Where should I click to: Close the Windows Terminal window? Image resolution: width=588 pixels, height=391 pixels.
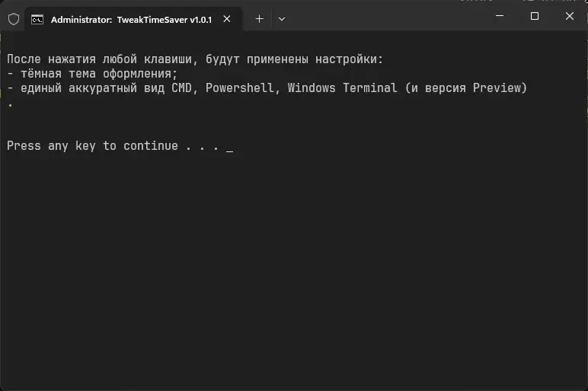tap(570, 16)
